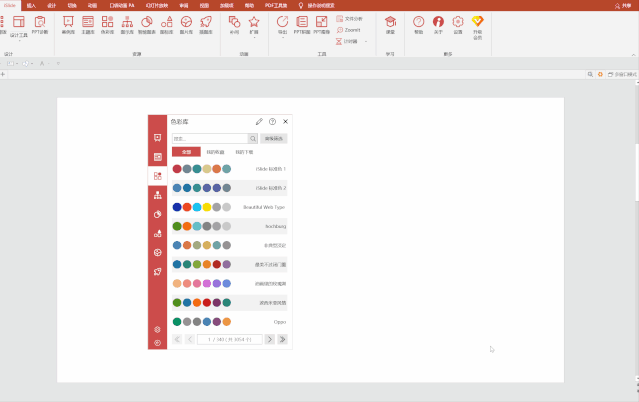This screenshot has height=402, width=639.
Task: Open 案例库 from panel red sidebar
Action: pyautogui.click(x=158, y=138)
